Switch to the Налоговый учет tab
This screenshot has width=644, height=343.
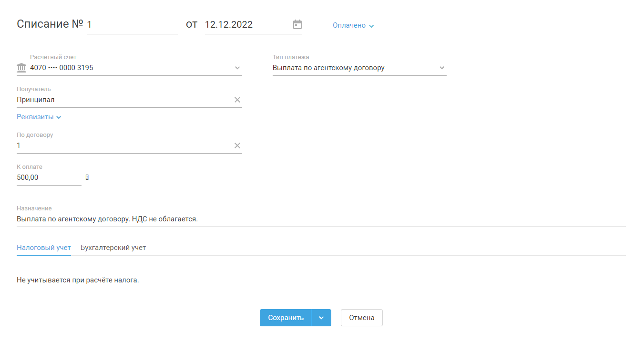(x=44, y=248)
